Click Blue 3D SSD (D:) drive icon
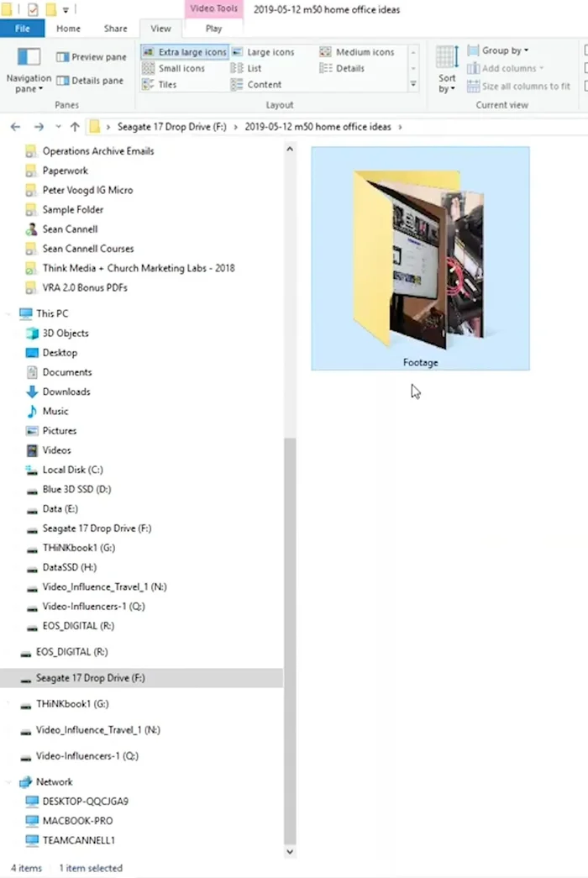 [x=32, y=491]
